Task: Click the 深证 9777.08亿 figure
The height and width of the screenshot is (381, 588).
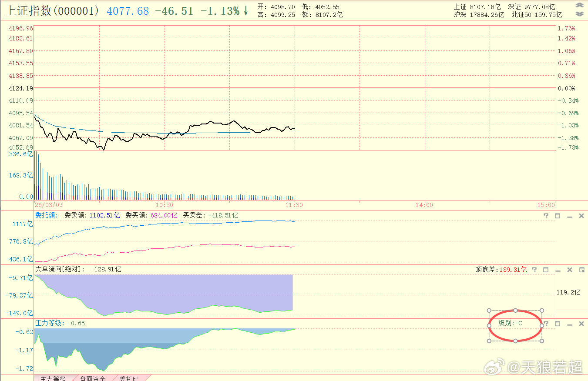Action: (x=531, y=7)
